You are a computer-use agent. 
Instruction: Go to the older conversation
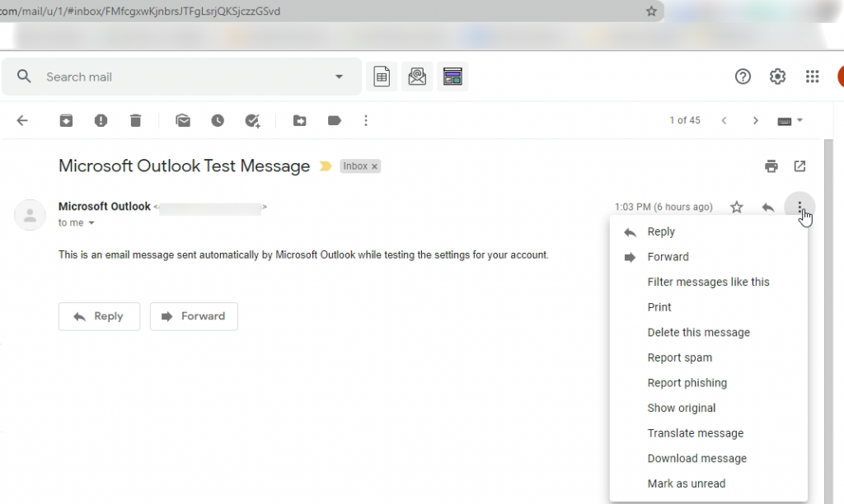tap(755, 120)
